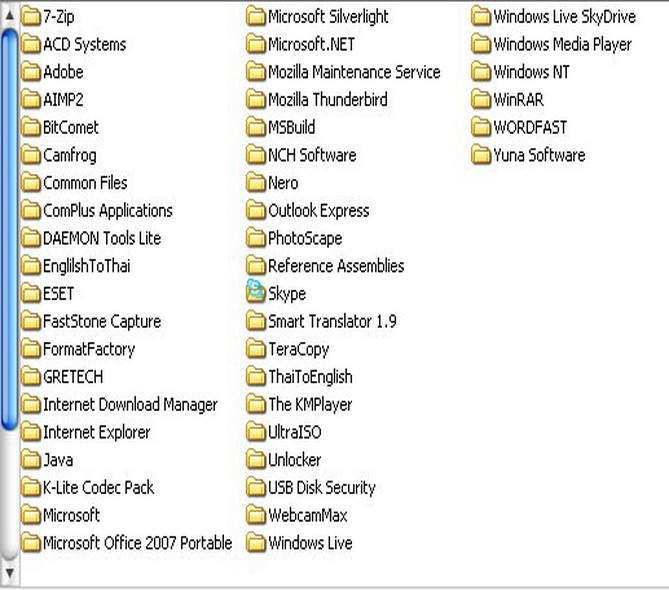Select the 'Microsoft Office 2007 Portable' name
This screenshot has width=669, height=590.
click(137, 543)
